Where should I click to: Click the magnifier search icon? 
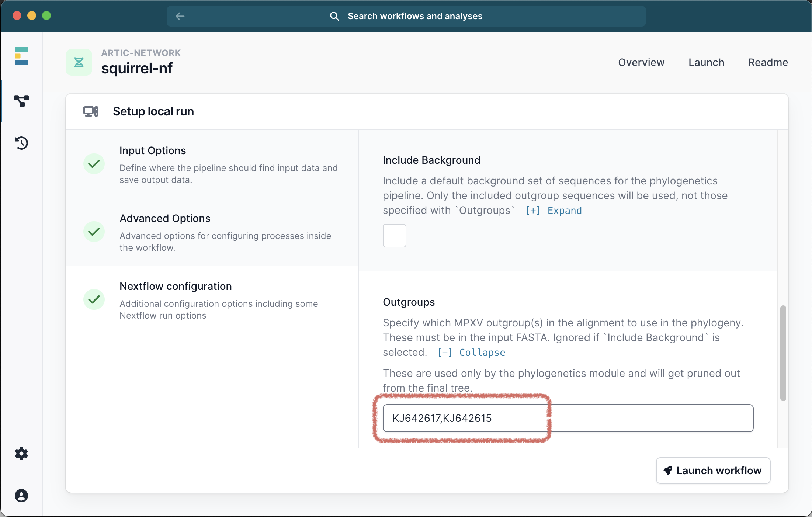(334, 16)
